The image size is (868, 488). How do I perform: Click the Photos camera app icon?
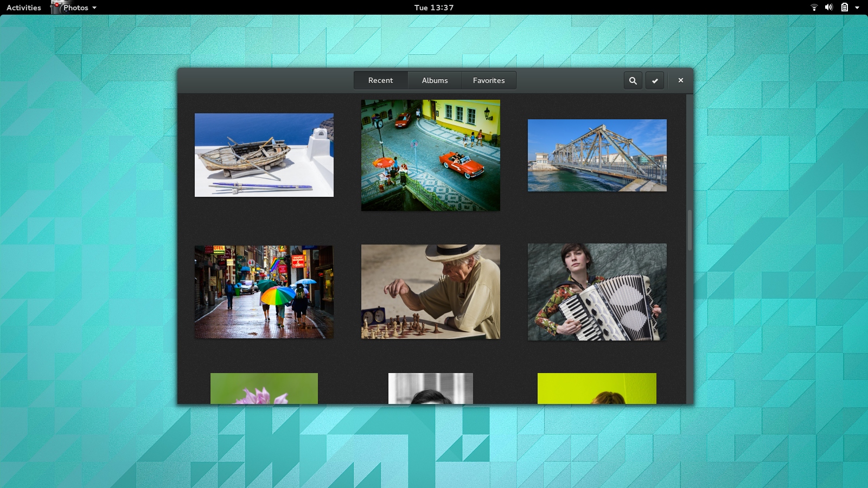[56, 7]
